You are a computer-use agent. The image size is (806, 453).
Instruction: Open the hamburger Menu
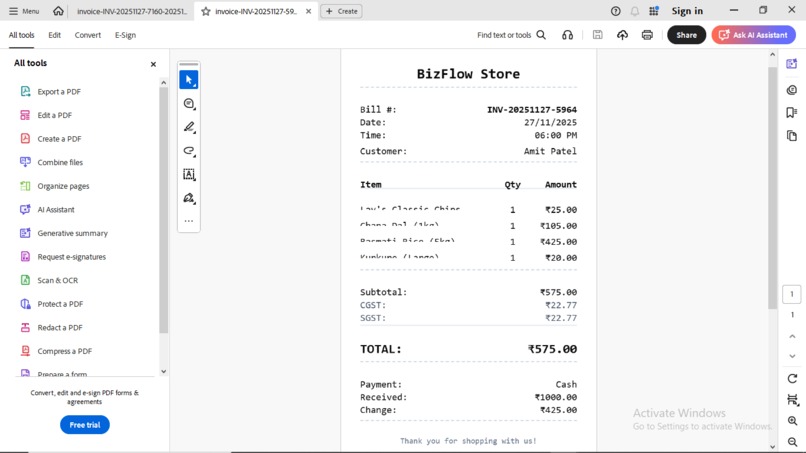click(24, 11)
